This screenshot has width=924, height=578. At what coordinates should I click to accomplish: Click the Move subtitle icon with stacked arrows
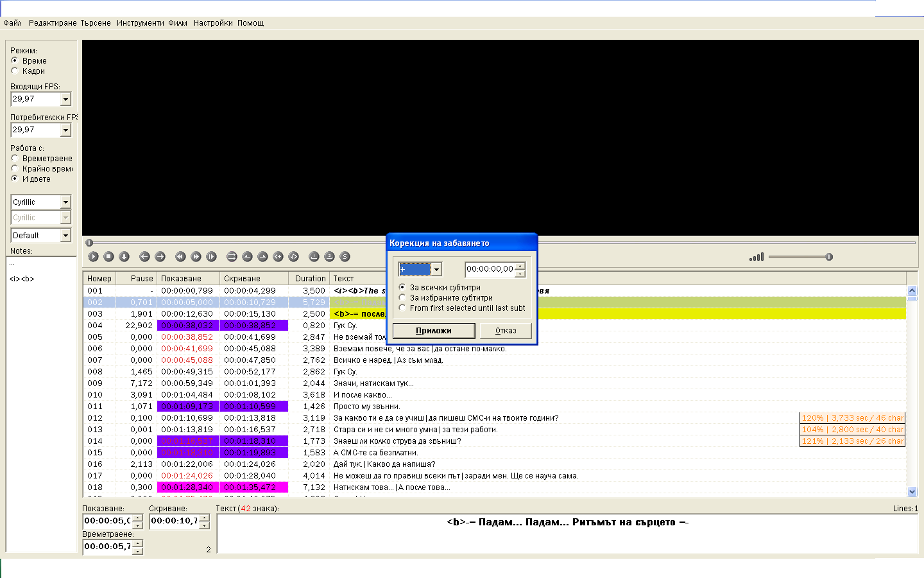pyautogui.click(x=232, y=256)
